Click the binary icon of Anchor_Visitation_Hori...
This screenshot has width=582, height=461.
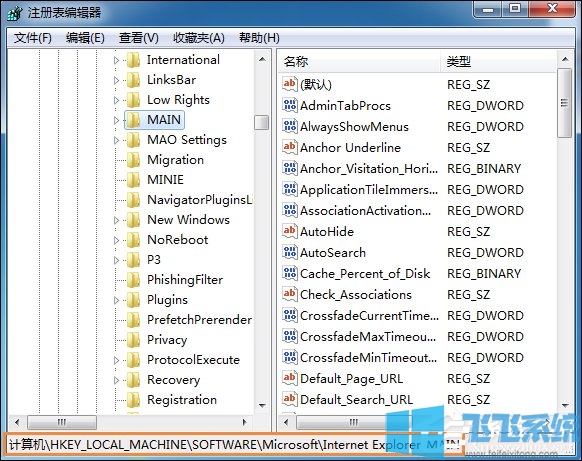(x=290, y=168)
